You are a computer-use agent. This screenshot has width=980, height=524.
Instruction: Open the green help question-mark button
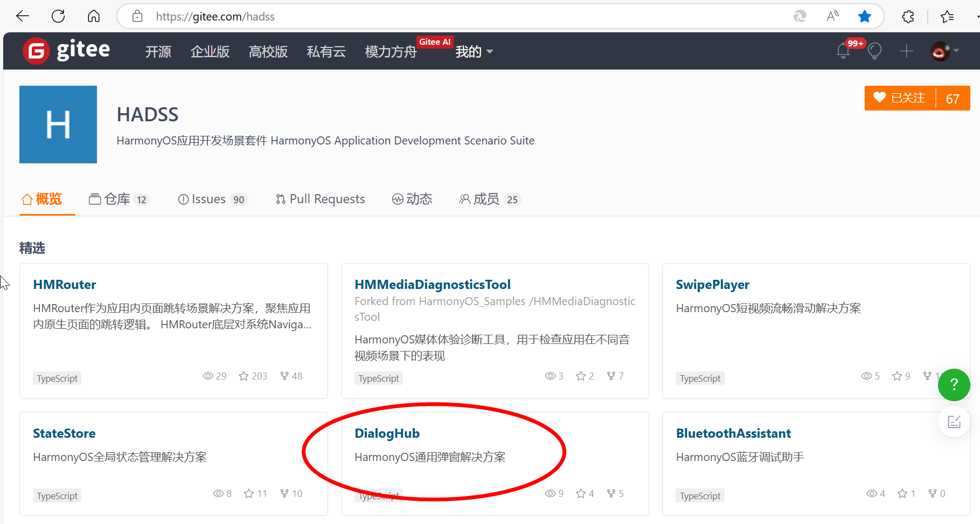coord(954,384)
